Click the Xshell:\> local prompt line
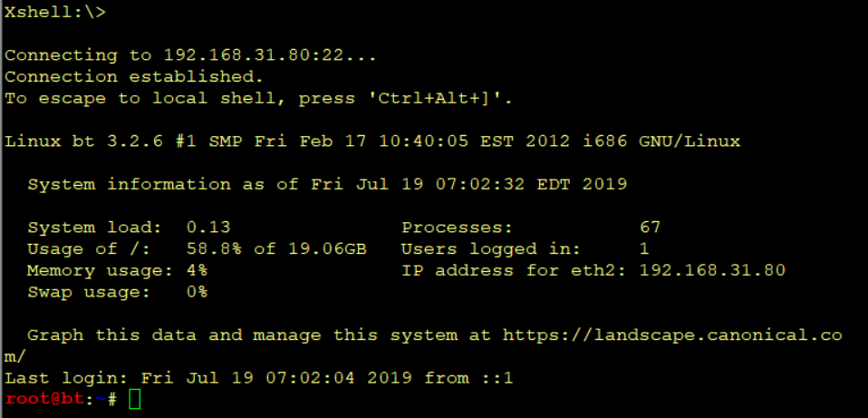This screenshot has width=868, height=418. (x=54, y=12)
